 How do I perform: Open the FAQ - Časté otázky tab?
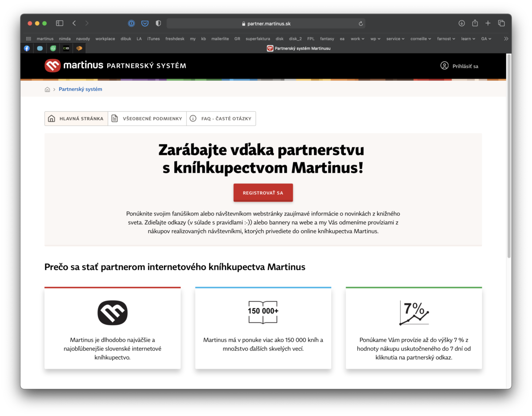pyautogui.click(x=221, y=118)
